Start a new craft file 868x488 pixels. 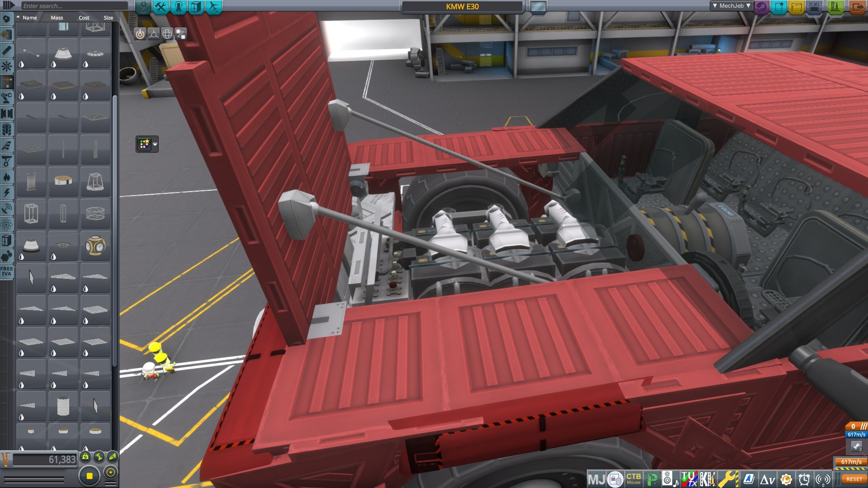tap(779, 7)
